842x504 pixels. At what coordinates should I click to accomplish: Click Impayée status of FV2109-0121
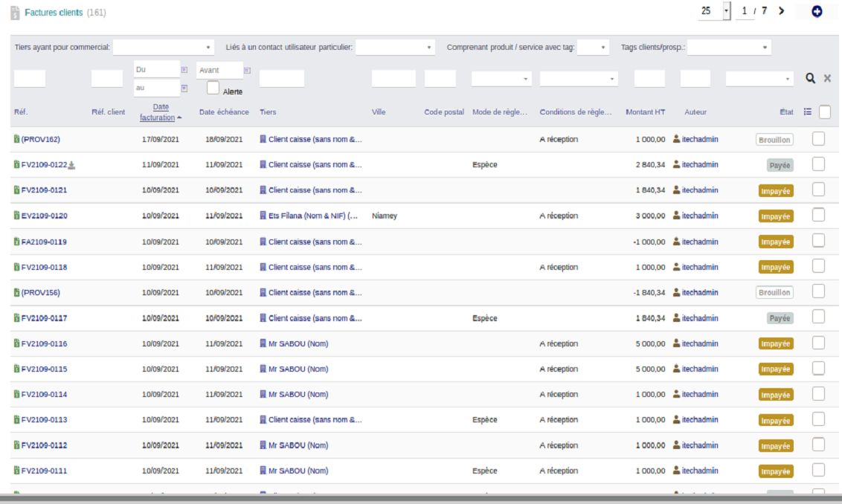coord(775,191)
